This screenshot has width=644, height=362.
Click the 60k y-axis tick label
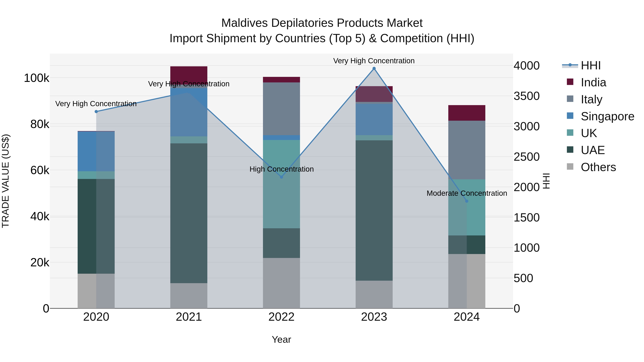coord(40,170)
